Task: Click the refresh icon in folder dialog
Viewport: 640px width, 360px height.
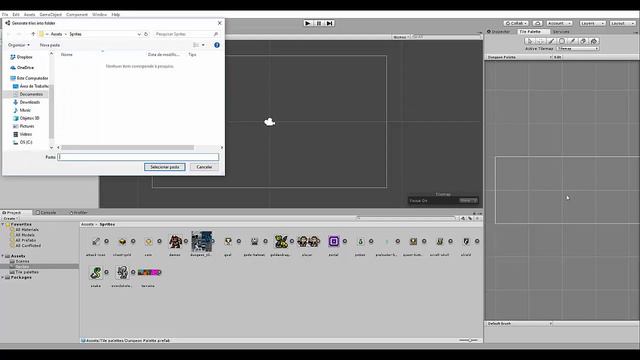Action: point(146,34)
